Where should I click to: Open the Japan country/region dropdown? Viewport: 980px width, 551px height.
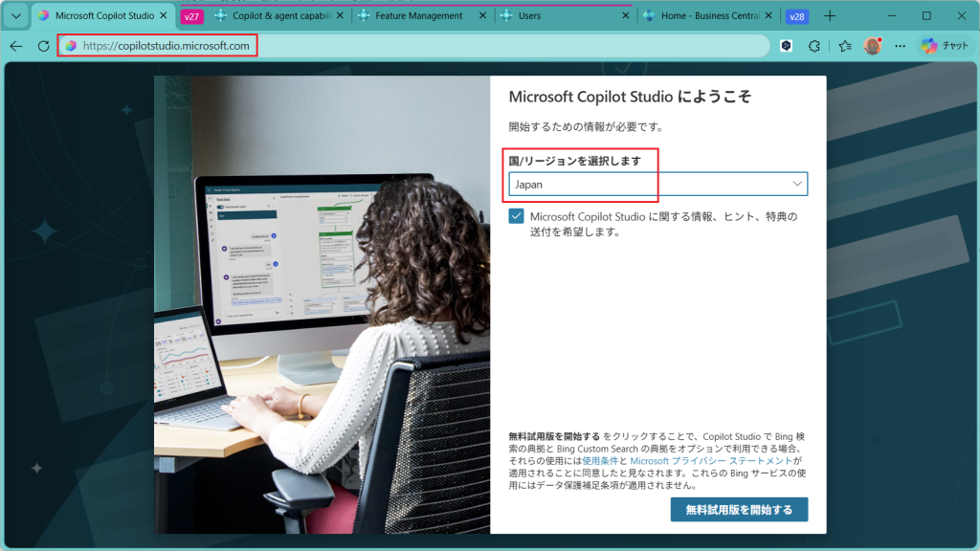tap(657, 184)
